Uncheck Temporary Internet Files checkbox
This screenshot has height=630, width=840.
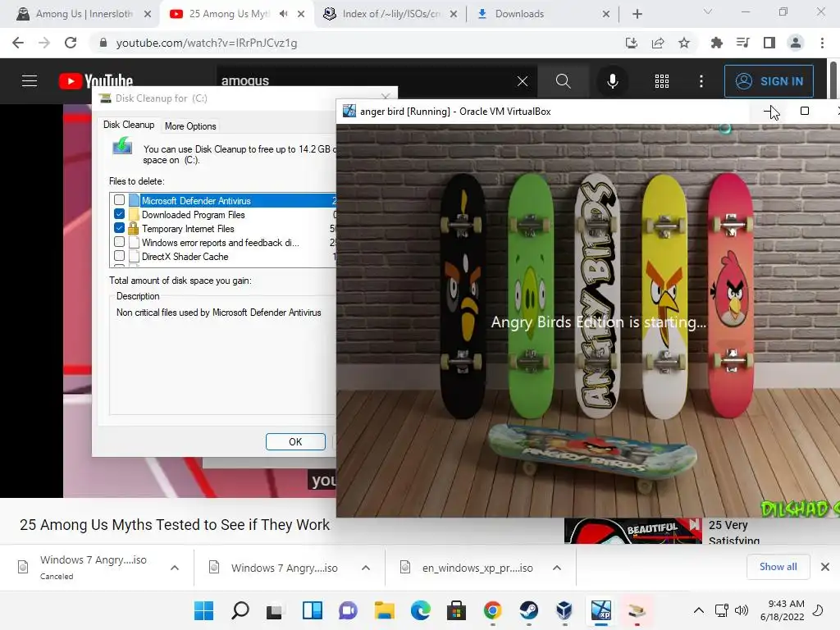(x=120, y=228)
